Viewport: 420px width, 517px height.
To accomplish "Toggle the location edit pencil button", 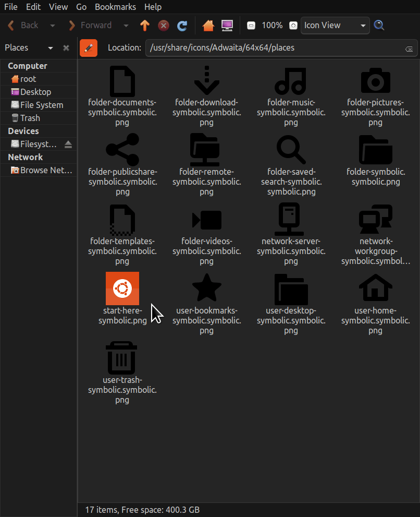I will 89,48.
